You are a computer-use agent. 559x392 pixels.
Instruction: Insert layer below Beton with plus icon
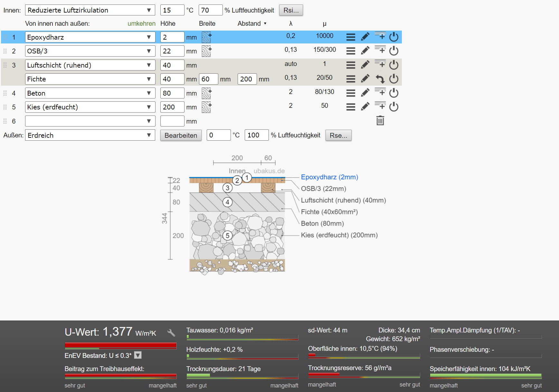pyautogui.click(x=380, y=92)
